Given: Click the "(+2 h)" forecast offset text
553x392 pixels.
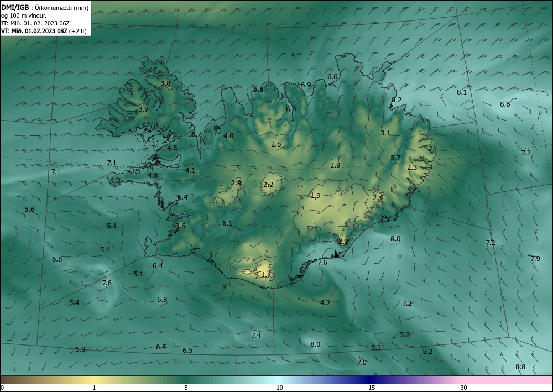Looking at the screenshot, I should (x=78, y=31).
